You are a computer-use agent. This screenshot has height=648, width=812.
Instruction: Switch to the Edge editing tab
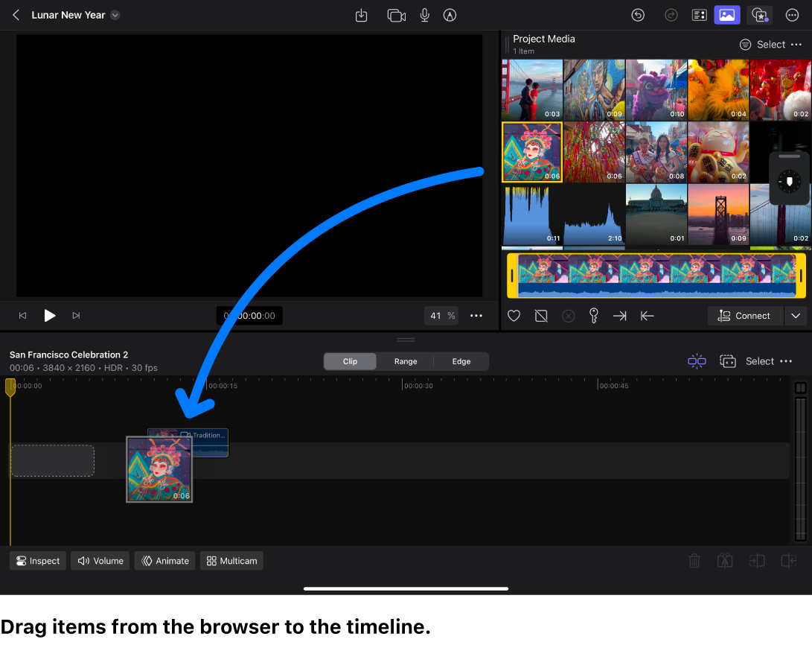[461, 360]
